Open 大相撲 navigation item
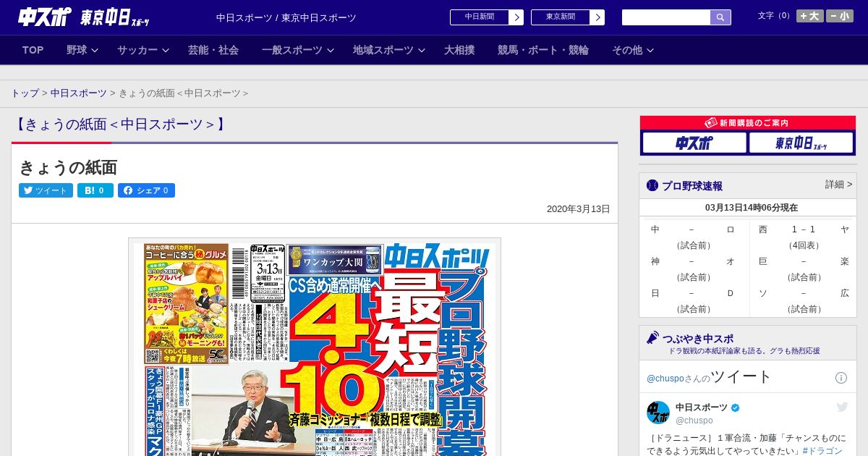Viewport: 868px width, 456px height. [x=459, y=50]
